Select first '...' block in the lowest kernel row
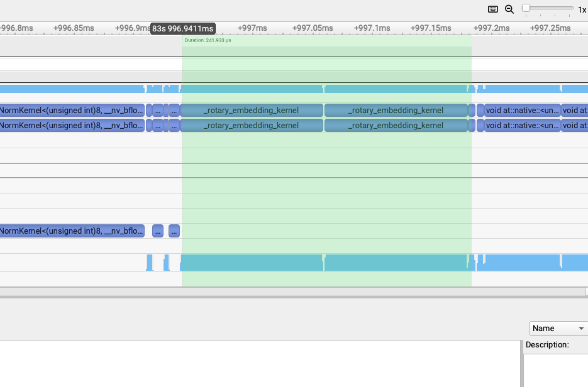588x387 pixels. pos(158,231)
